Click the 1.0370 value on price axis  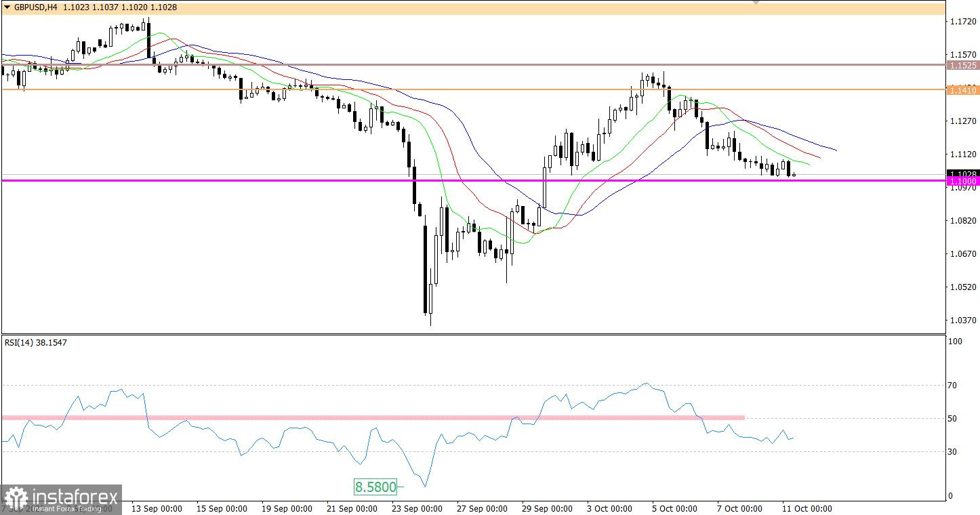[x=963, y=320]
